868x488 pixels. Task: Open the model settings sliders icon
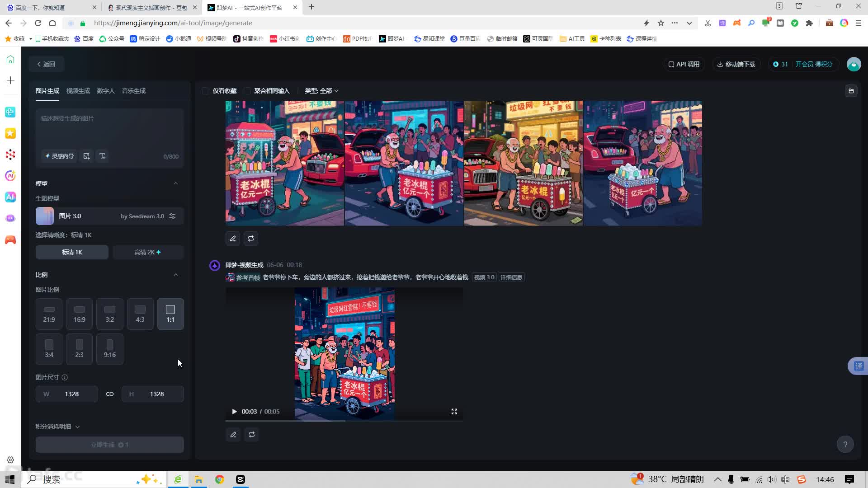pyautogui.click(x=172, y=216)
